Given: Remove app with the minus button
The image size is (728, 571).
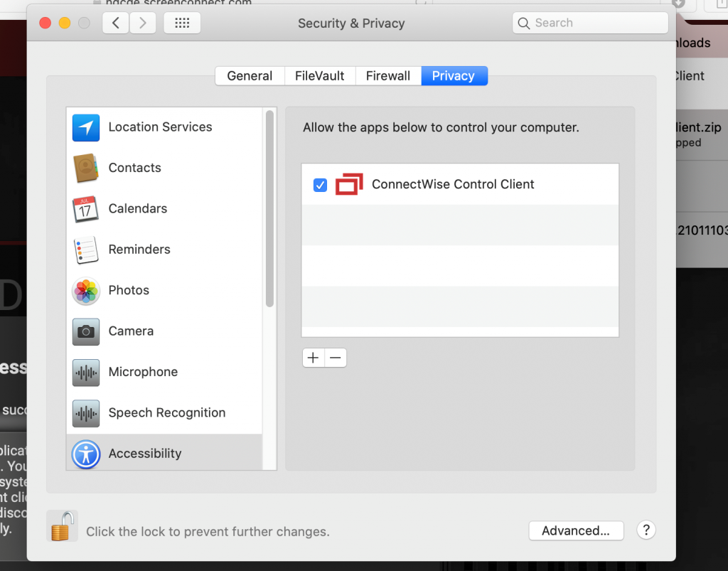Looking at the screenshot, I should click(336, 358).
